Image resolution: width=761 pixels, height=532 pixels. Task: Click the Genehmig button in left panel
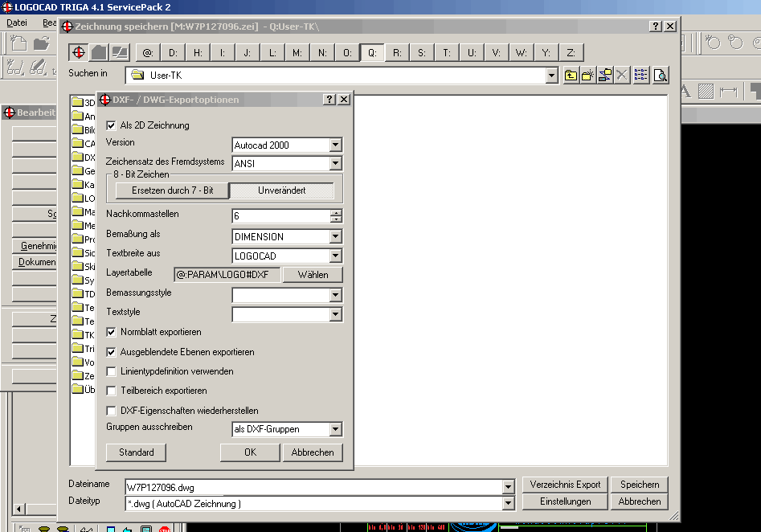tap(34, 246)
